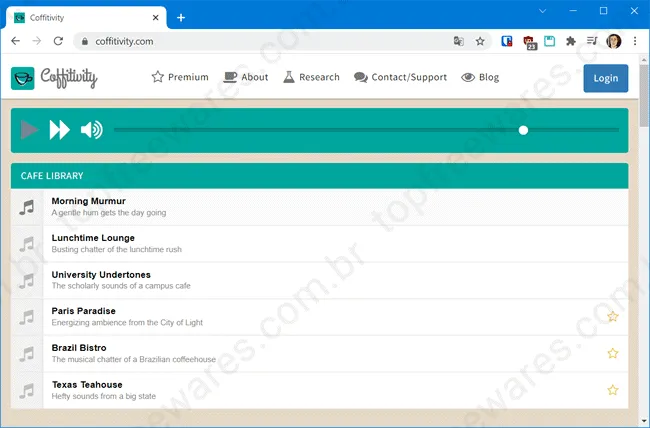
Task: Click the Cafe Library header
Action: click(x=319, y=176)
